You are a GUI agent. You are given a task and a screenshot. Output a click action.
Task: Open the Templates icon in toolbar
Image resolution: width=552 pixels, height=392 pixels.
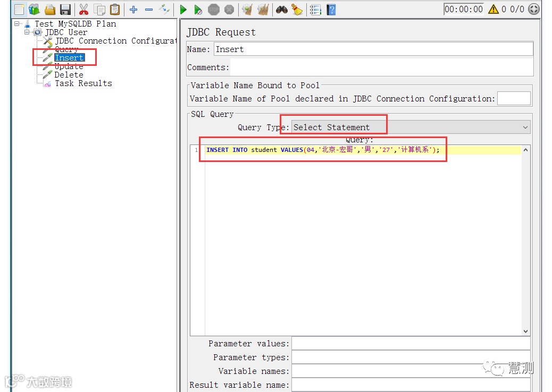[35, 10]
